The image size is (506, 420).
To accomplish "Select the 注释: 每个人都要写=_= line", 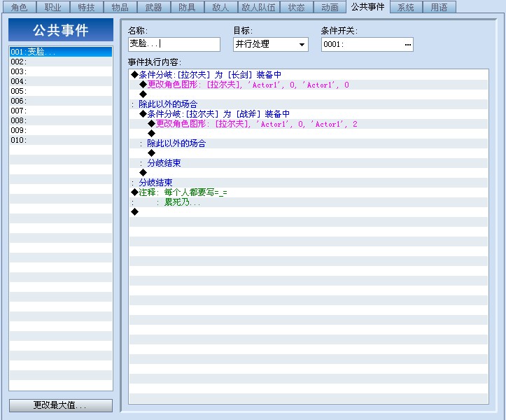I will click(309, 192).
